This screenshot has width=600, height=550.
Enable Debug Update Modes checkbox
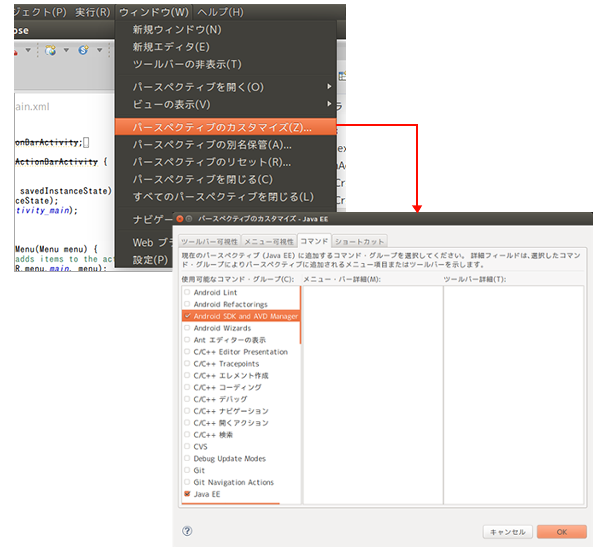[x=187, y=458]
